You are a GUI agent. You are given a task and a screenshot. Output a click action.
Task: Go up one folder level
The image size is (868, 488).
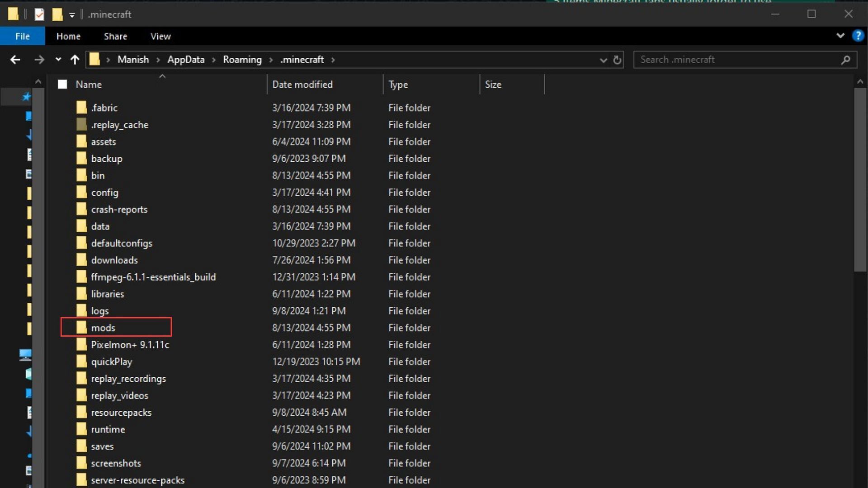[x=75, y=60]
